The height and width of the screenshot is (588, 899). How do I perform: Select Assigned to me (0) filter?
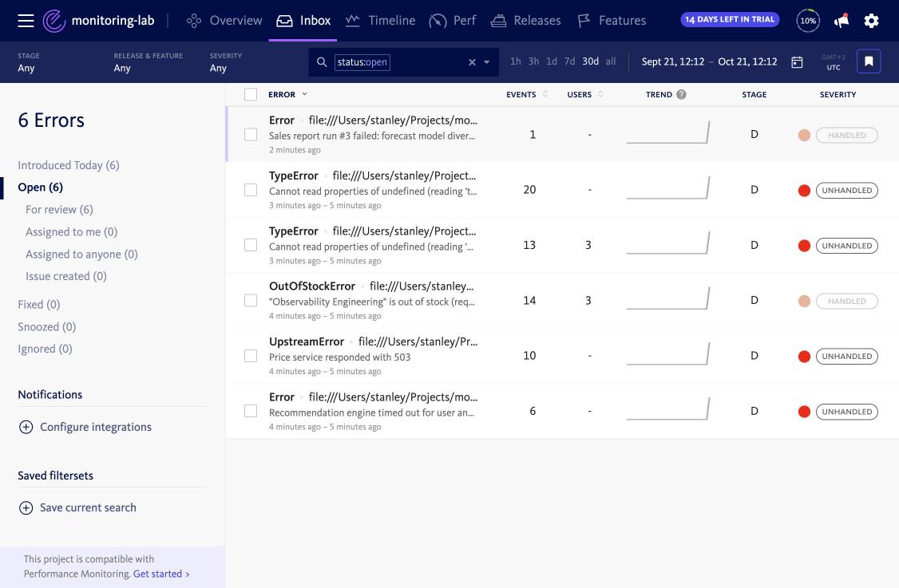[72, 232]
